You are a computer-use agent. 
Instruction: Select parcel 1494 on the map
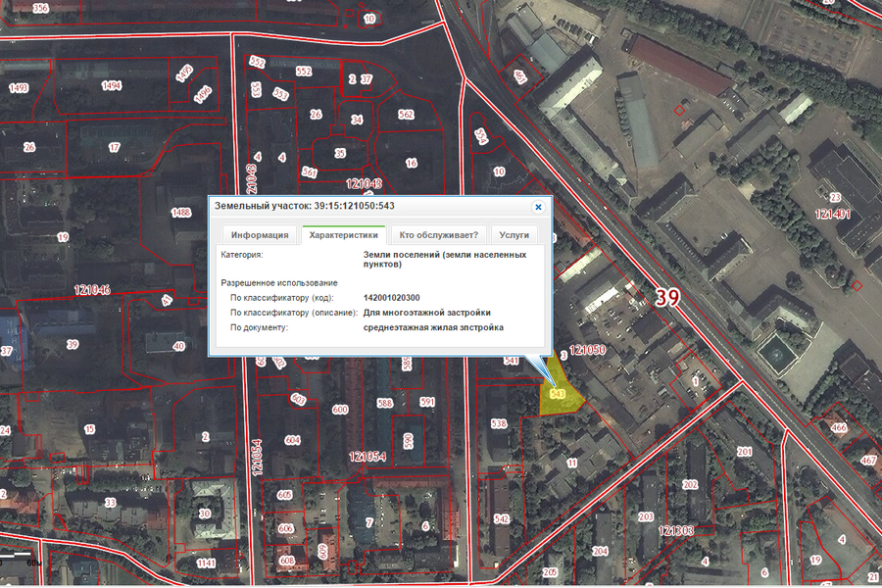pyautogui.click(x=112, y=86)
